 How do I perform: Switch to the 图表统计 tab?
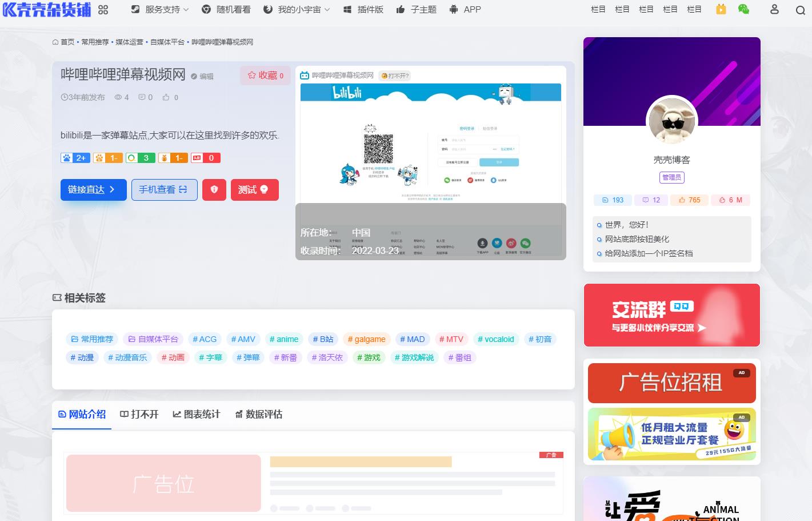pos(196,414)
